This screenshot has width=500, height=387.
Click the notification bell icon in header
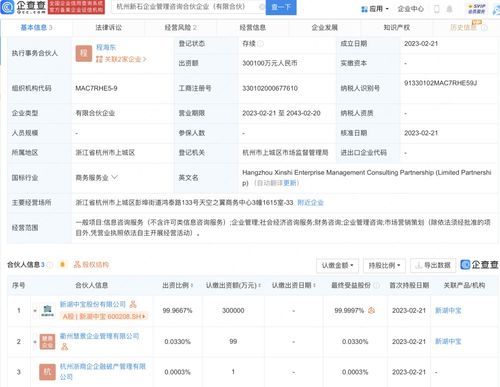[x=449, y=9]
